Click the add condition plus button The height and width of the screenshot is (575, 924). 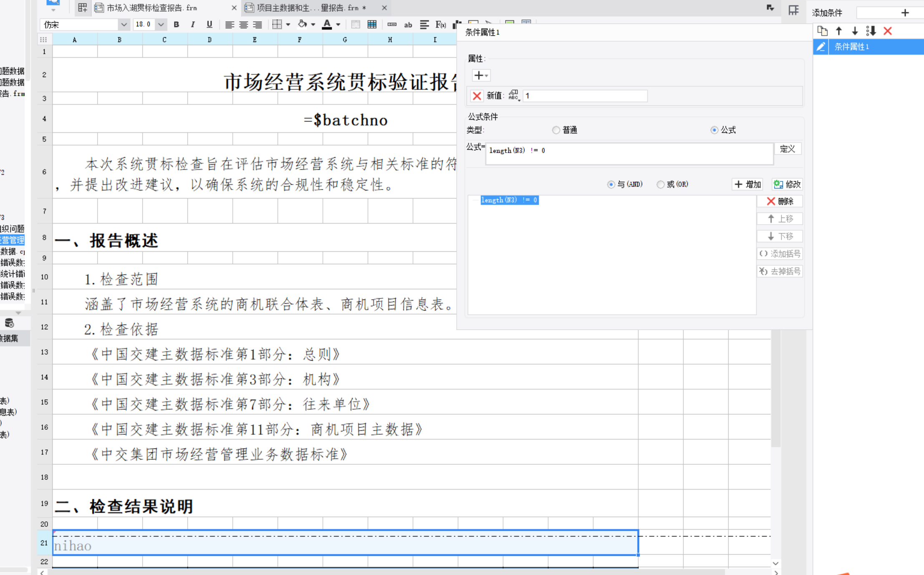pyautogui.click(x=905, y=13)
